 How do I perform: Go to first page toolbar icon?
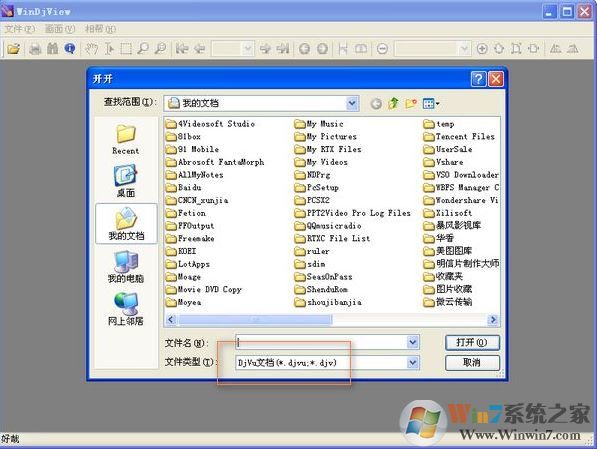pos(182,48)
